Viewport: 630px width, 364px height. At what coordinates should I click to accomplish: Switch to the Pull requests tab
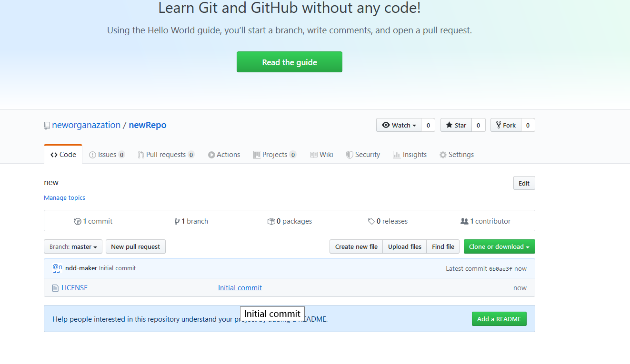pos(166,155)
